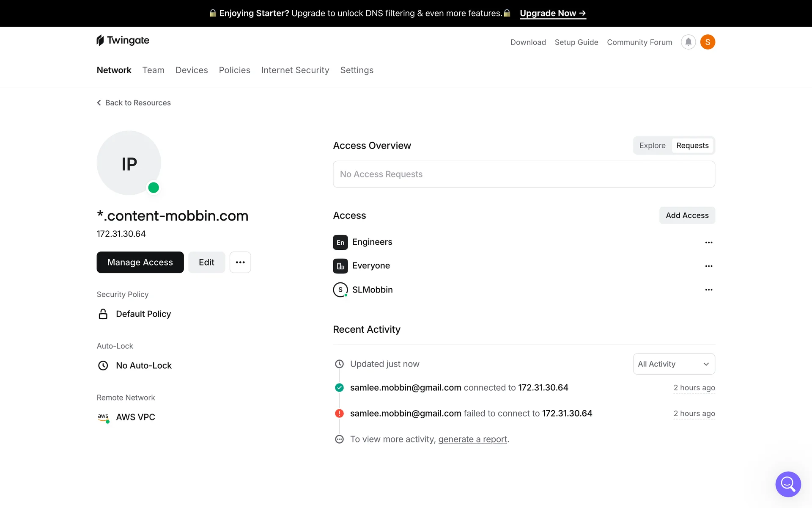Switch Access Overview to Explore
The height and width of the screenshot is (508, 812).
coord(652,145)
